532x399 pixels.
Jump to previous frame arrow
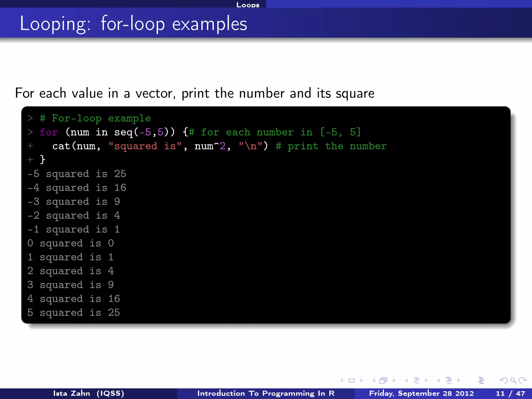click(x=374, y=381)
